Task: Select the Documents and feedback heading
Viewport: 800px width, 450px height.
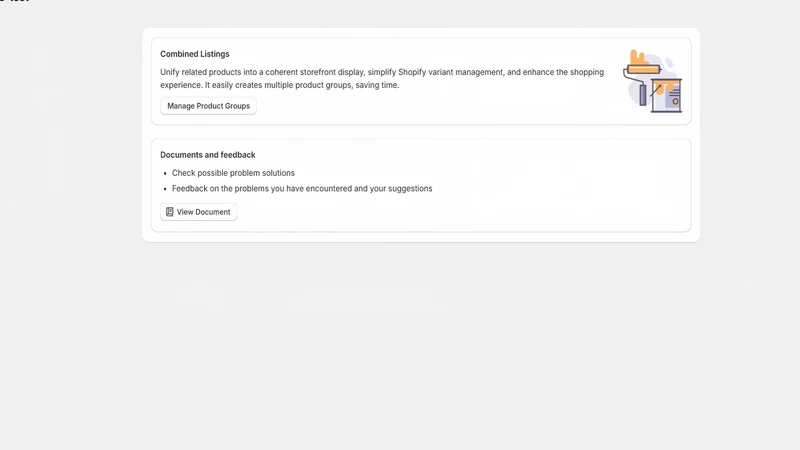Action: click(208, 155)
